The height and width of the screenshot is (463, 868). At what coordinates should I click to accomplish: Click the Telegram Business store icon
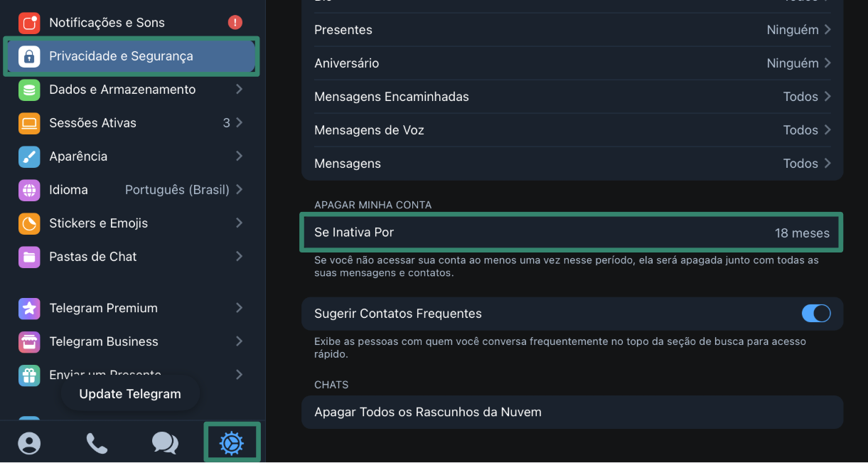coord(29,341)
